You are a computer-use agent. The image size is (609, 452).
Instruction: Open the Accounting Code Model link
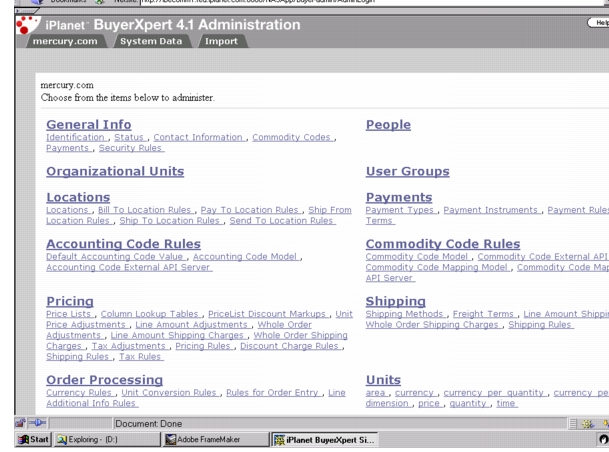(245, 257)
